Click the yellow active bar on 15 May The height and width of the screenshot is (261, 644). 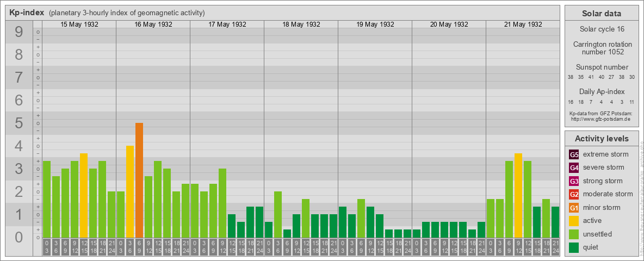[84, 195]
